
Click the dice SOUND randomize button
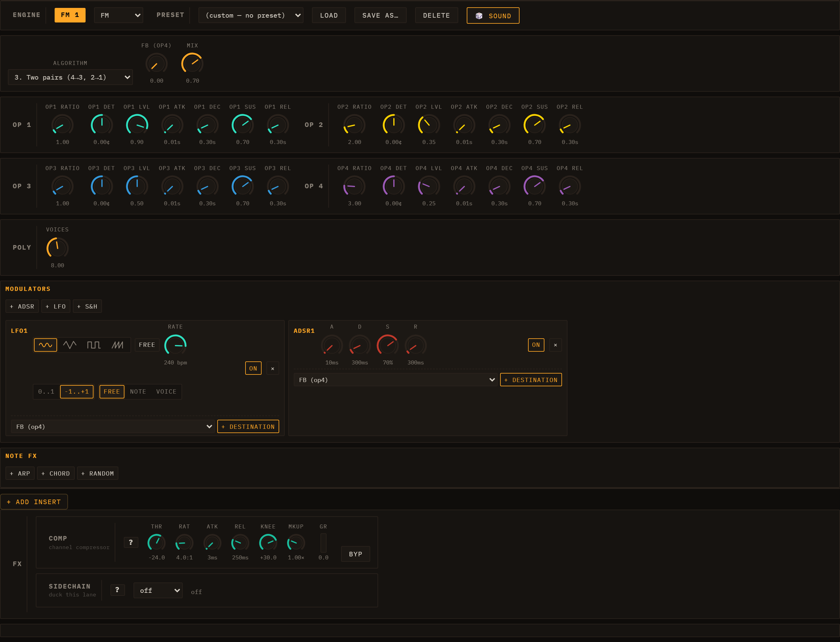[x=493, y=16]
